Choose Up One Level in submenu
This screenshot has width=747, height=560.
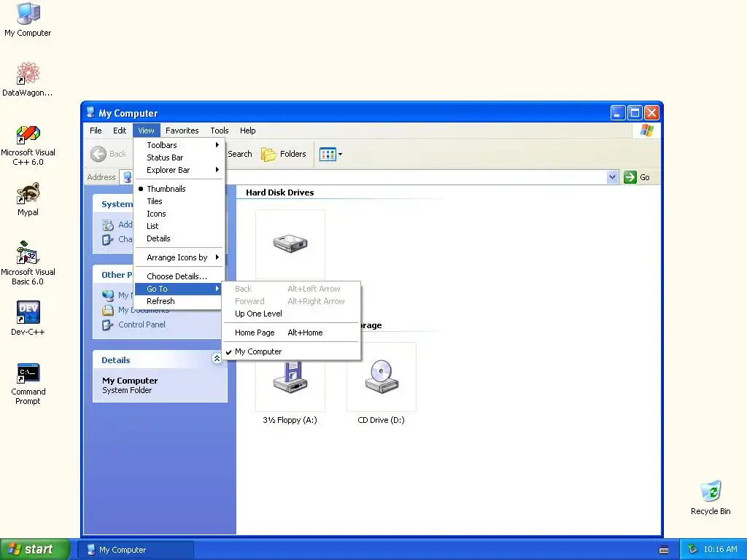point(291,314)
